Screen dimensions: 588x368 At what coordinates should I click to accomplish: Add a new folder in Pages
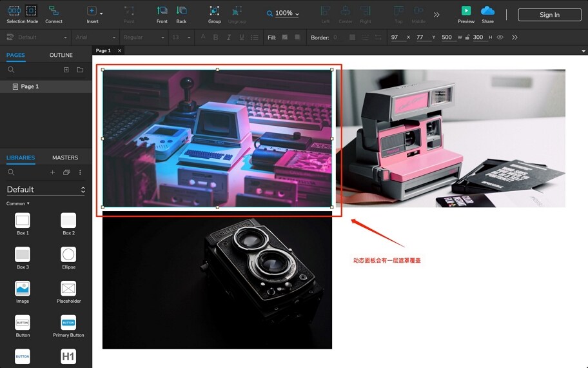[80, 70]
